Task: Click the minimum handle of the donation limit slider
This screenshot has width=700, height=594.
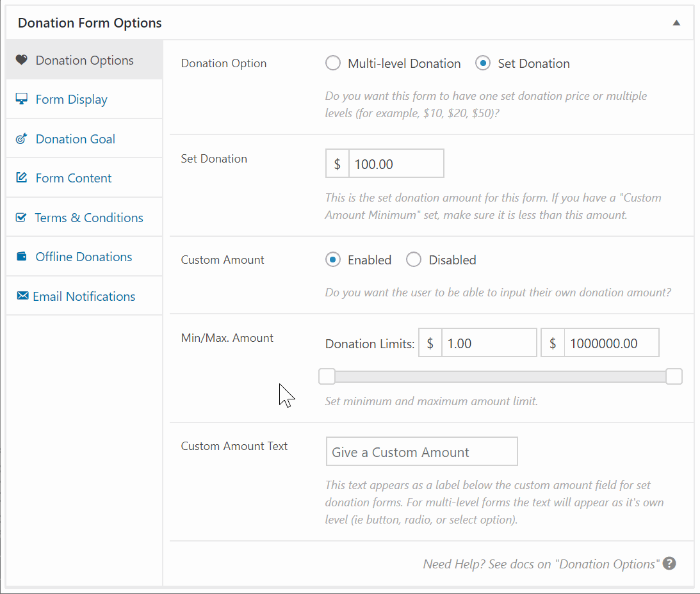Action: [327, 376]
